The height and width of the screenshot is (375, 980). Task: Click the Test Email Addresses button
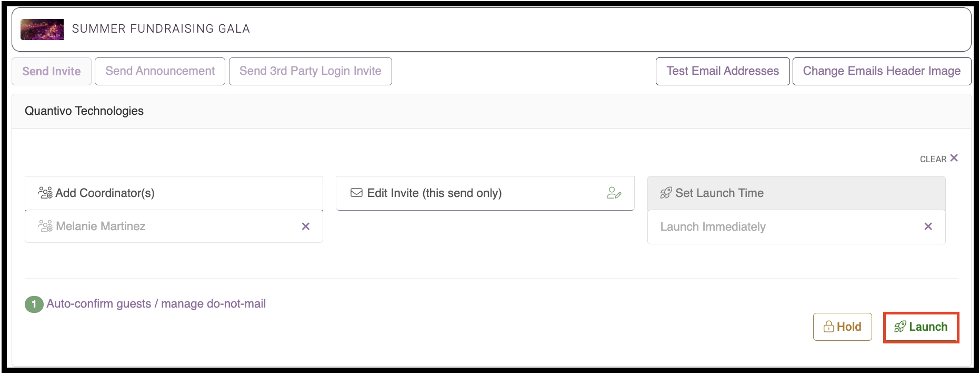click(x=723, y=71)
